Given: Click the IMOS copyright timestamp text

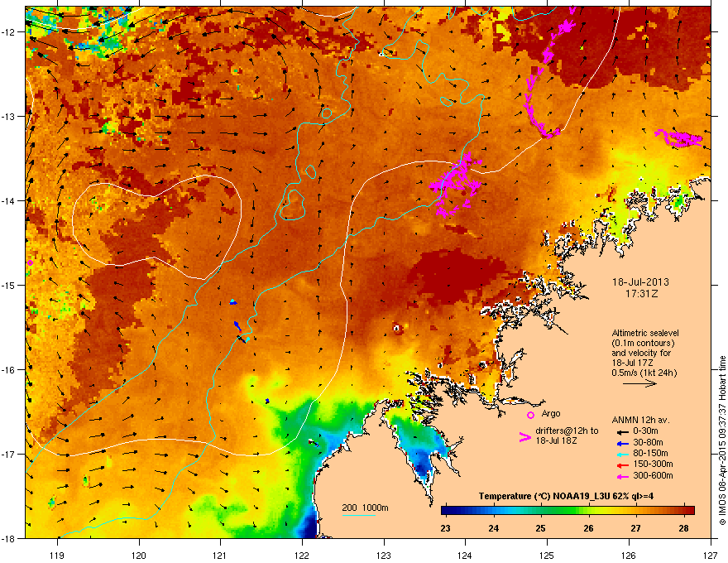Looking at the screenshot, I should click(722, 440).
